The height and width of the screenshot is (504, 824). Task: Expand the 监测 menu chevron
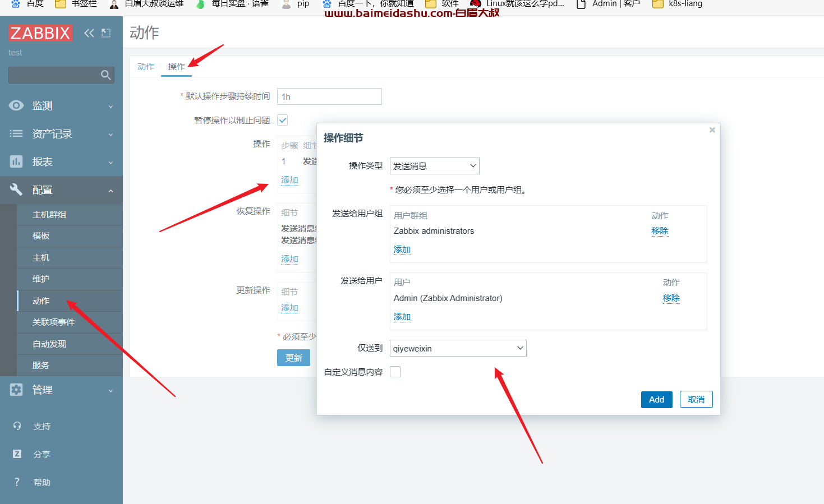pos(111,107)
